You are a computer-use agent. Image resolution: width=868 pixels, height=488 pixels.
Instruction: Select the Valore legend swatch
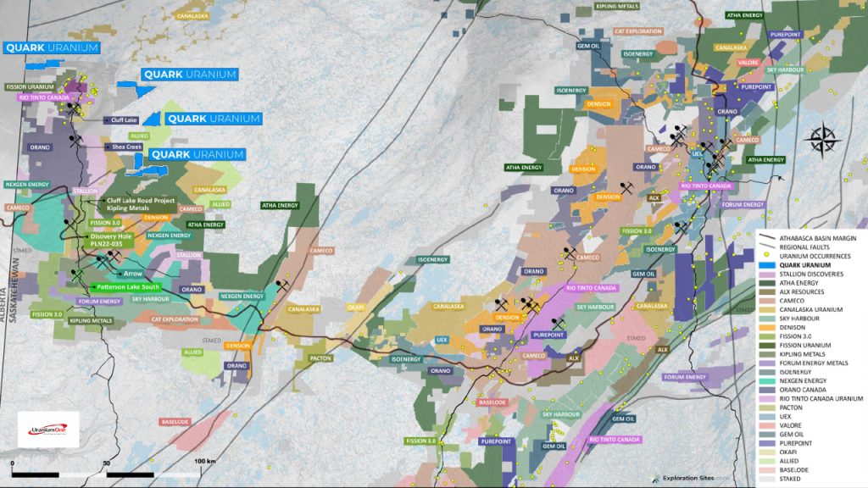point(766,425)
